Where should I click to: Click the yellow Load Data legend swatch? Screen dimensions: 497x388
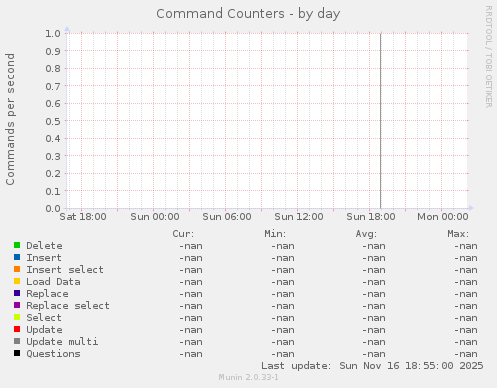(x=17, y=281)
